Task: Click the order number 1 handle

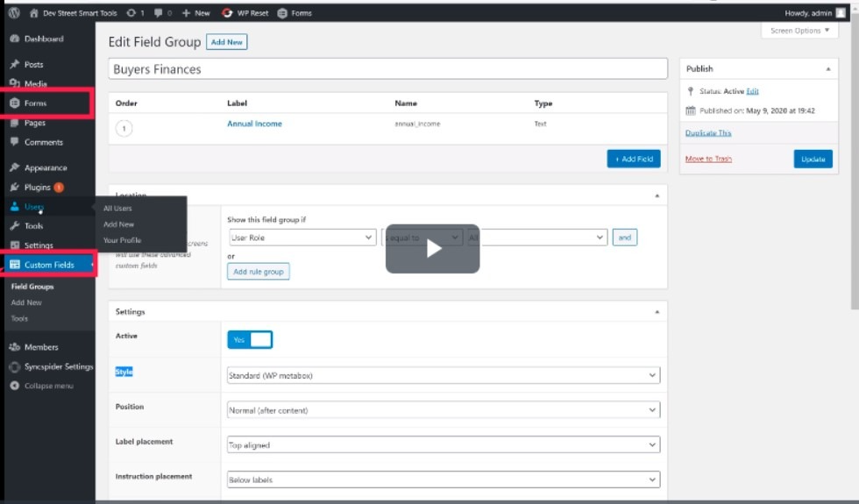Action: [x=124, y=129]
